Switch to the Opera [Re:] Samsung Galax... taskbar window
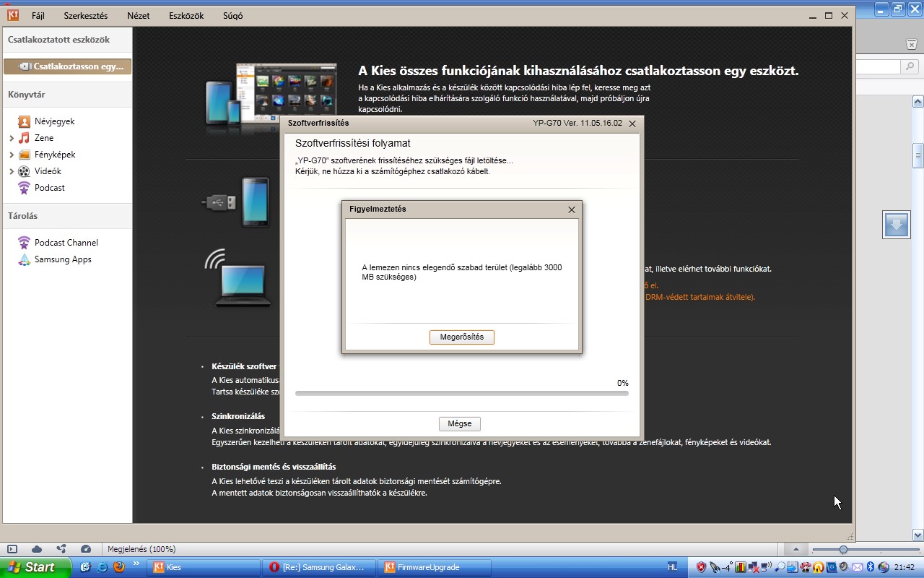Image resolution: width=924 pixels, height=578 pixels. point(320,567)
